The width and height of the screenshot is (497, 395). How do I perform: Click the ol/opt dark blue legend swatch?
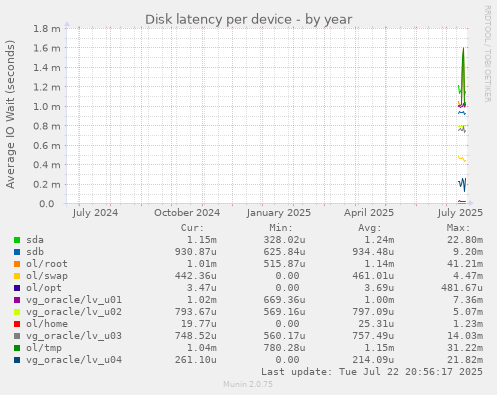[17, 288]
